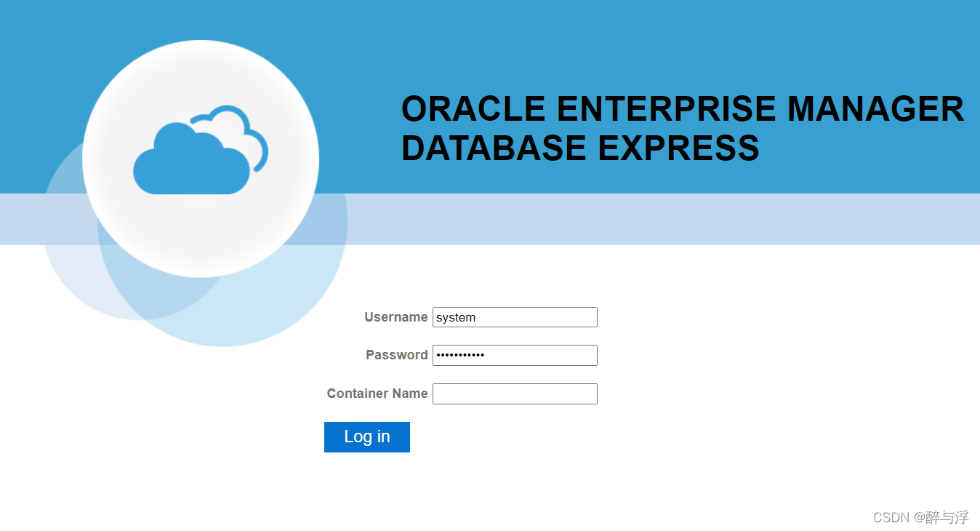Click the Username label
980x531 pixels.
(396, 317)
